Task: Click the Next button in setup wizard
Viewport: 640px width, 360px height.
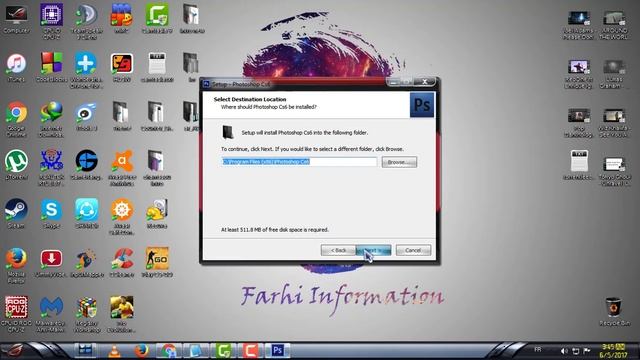Action: (x=373, y=250)
